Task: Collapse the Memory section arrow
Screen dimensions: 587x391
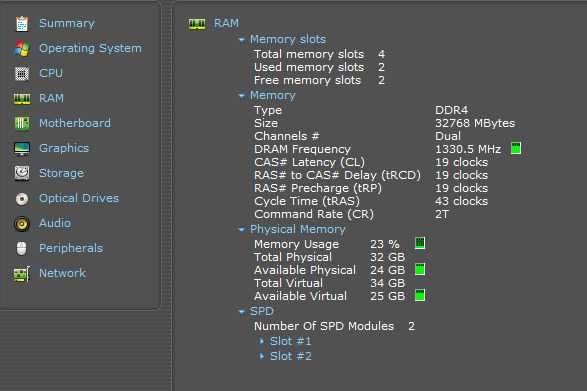Action: coord(241,96)
